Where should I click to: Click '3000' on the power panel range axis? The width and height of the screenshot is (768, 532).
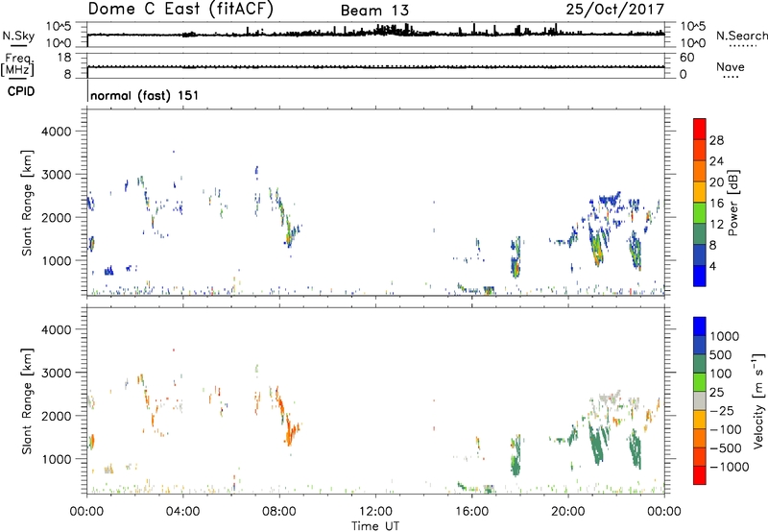coord(57,175)
